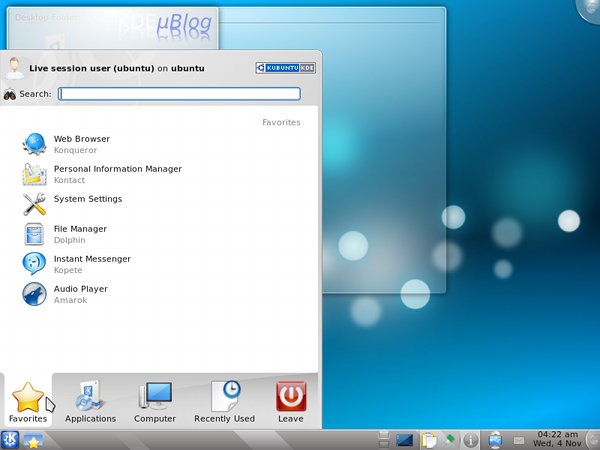Open Kopete Instant Messenger icon

point(34,264)
